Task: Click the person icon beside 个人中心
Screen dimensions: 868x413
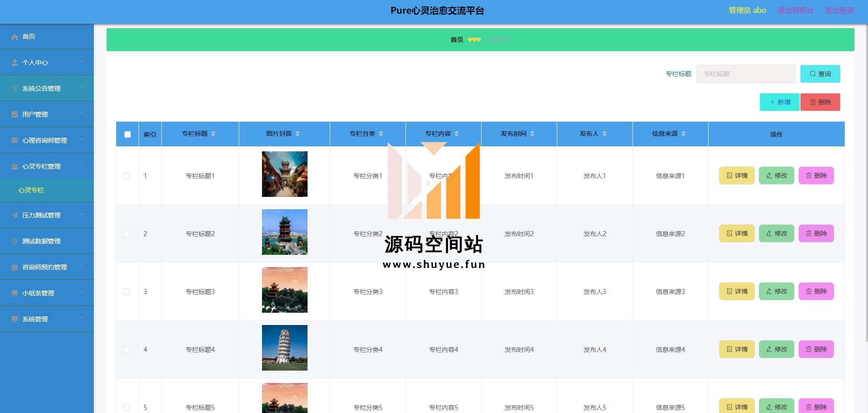Action: (15, 62)
